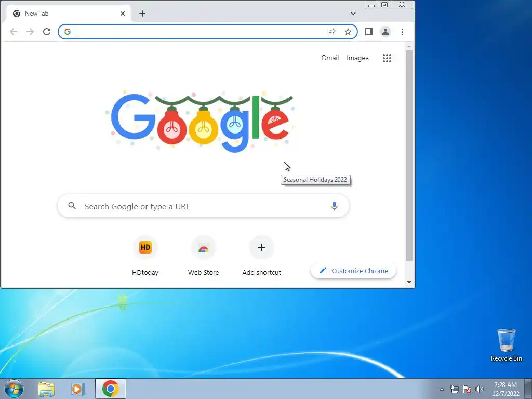Select the Recycle Bin desktop icon
Screen dimensions: 532x399
point(506,345)
